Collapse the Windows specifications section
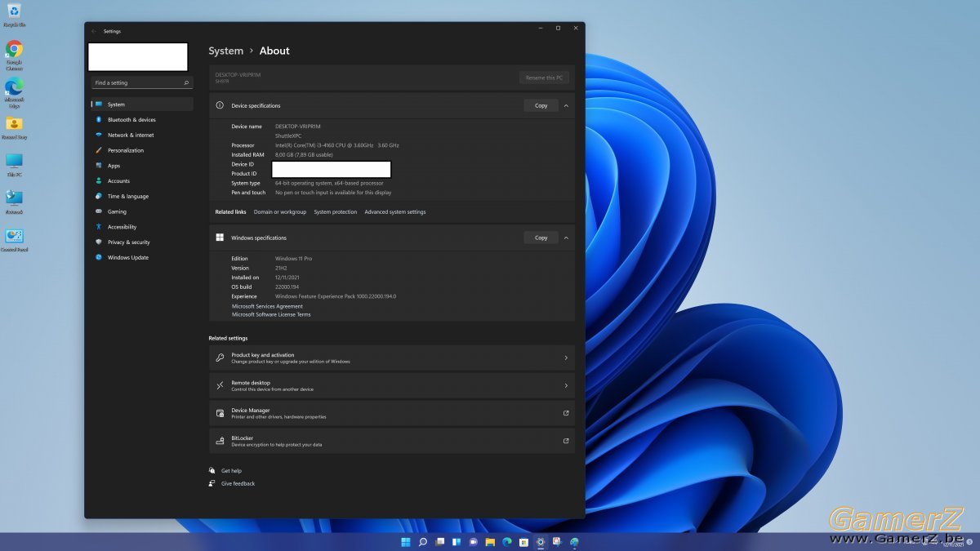Image resolution: width=980 pixels, height=551 pixels. [x=566, y=238]
